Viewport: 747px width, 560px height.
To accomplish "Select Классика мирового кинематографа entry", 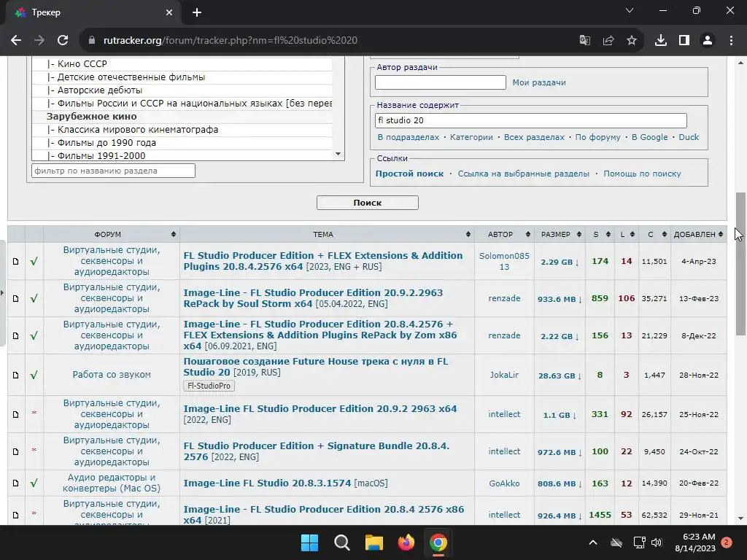I will (x=133, y=130).
